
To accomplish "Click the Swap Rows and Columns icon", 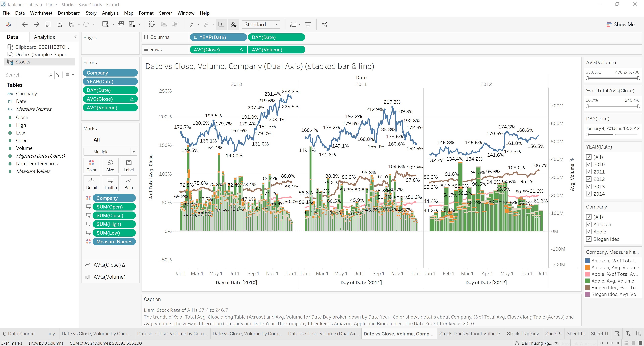I will [x=152, y=24].
